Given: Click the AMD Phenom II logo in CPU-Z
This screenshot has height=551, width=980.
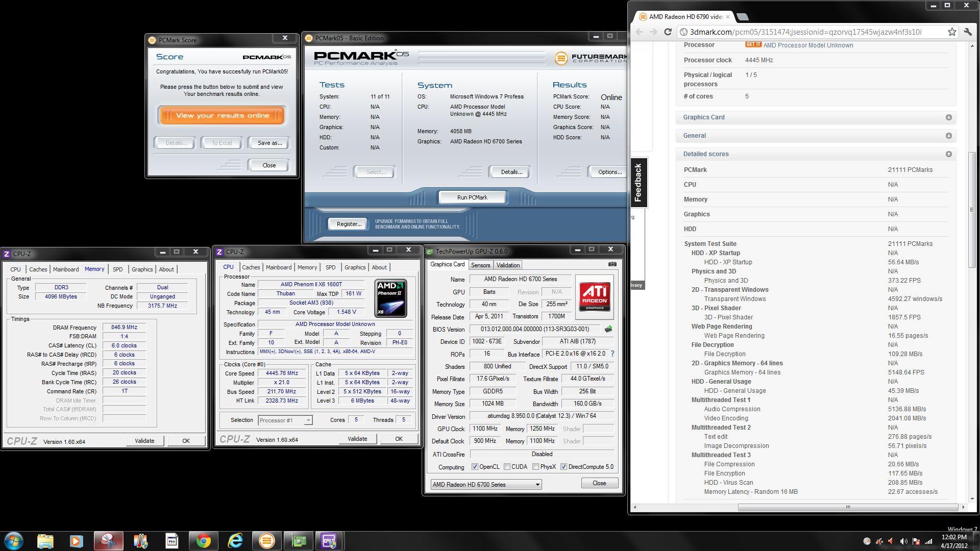Looking at the screenshot, I should (390, 298).
